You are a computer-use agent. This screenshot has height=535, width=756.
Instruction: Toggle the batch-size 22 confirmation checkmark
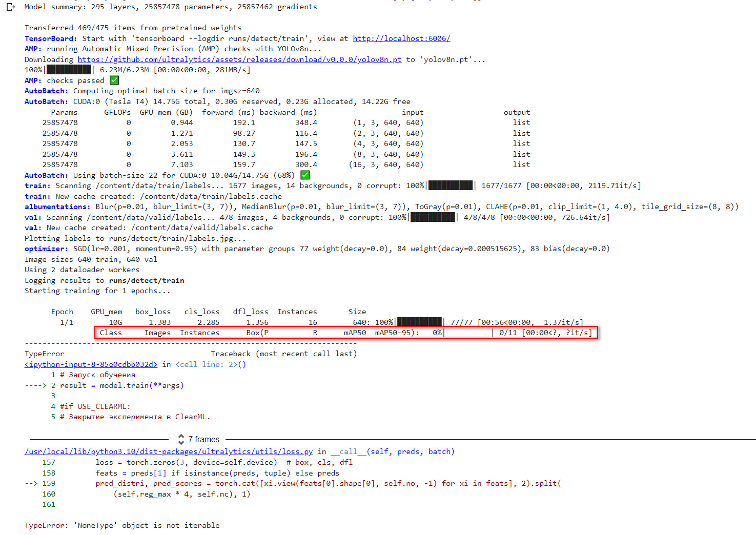[x=305, y=175]
